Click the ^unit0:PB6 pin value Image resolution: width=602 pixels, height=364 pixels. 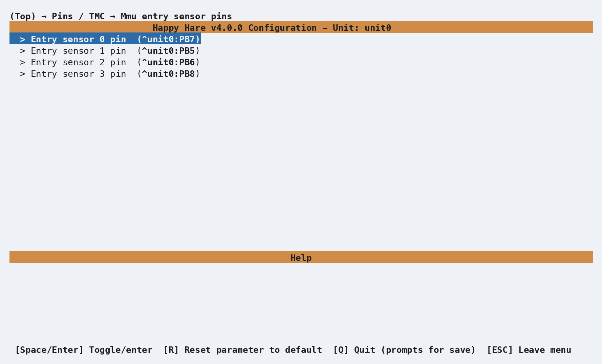pos(168,62)
